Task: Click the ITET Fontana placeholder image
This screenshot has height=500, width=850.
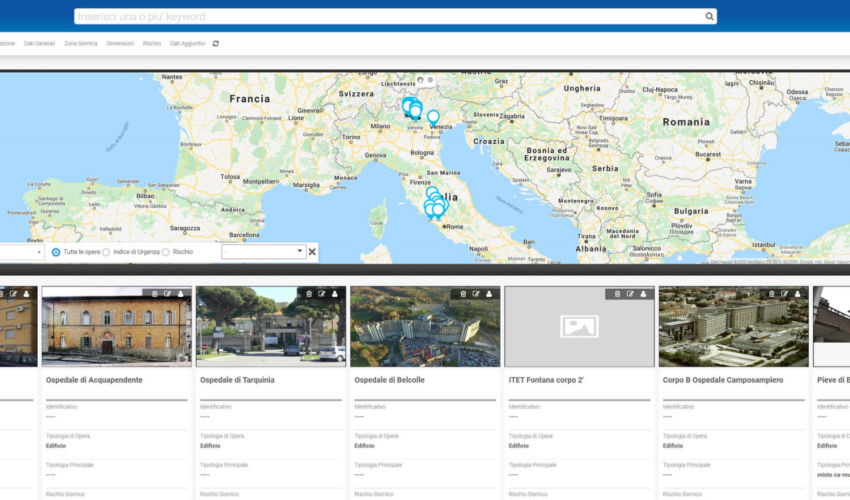Action: (579, 326)
